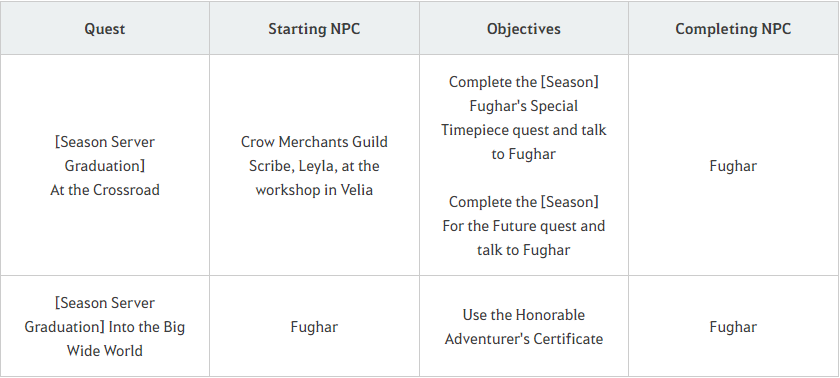
Task: Click Fughar in the bottom-right Completing NPC cell
Action: pos(733,327)
